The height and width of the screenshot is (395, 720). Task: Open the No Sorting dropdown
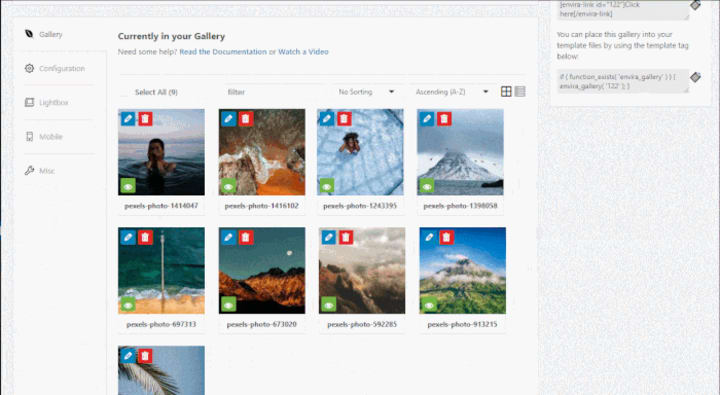click(x=366, y=92)
